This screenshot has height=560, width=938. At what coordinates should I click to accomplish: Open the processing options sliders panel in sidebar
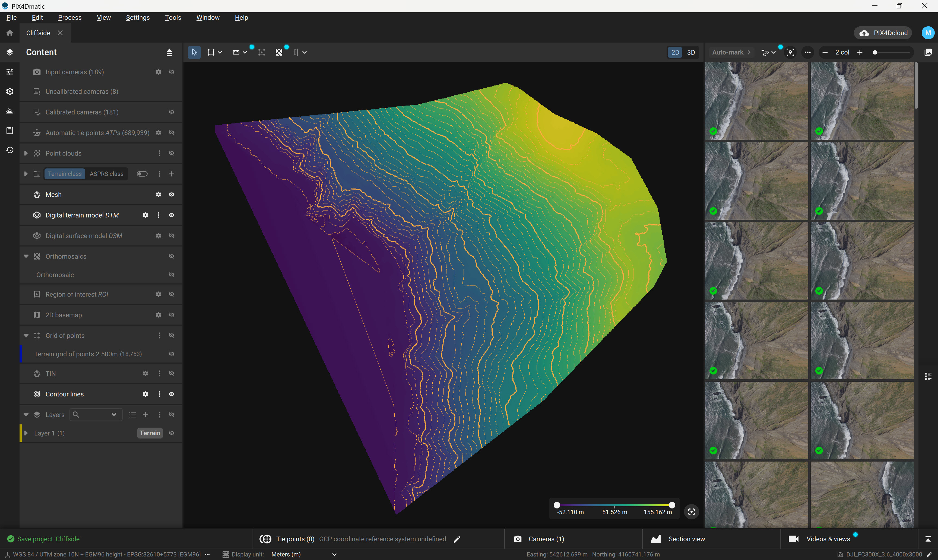pos(9,72)
